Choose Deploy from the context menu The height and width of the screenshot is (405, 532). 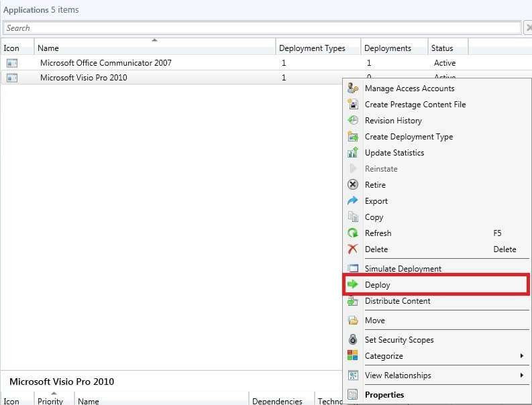(437, 284)
